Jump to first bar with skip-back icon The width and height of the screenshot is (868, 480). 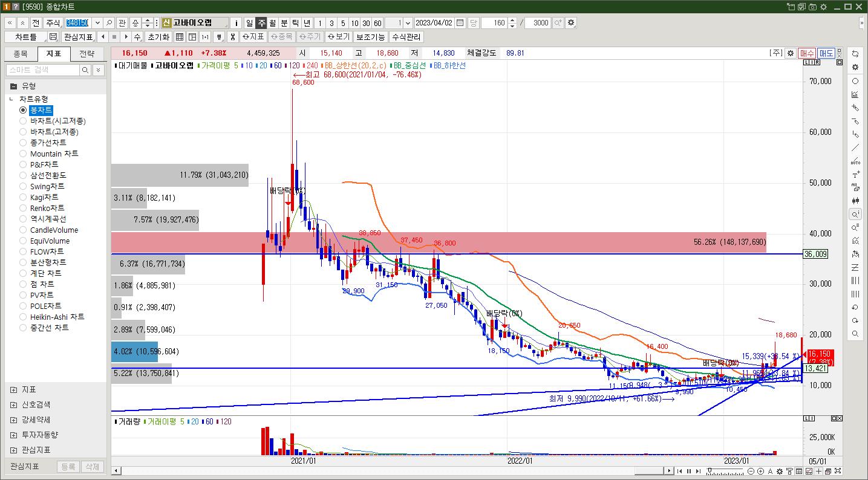[x=679, y=471]
